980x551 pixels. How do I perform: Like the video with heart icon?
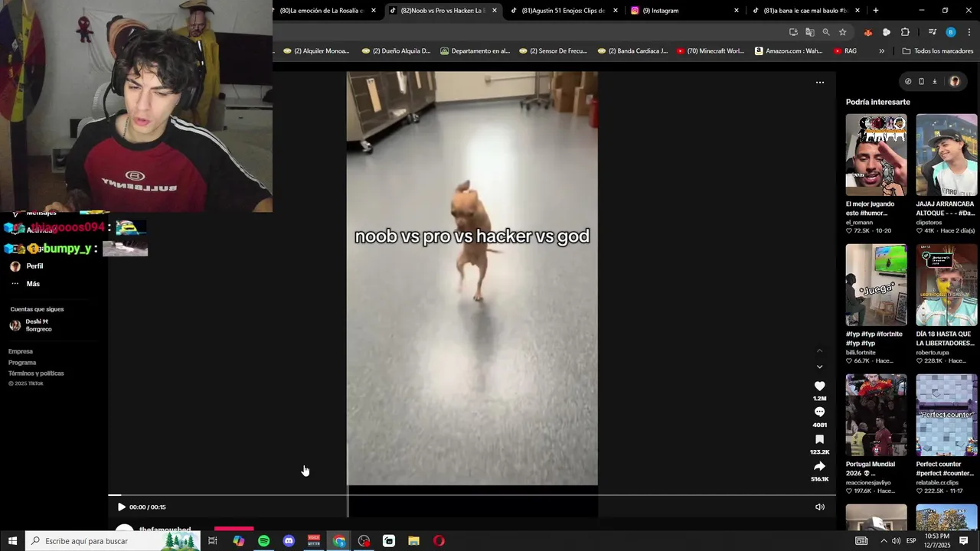click(819, 386)
